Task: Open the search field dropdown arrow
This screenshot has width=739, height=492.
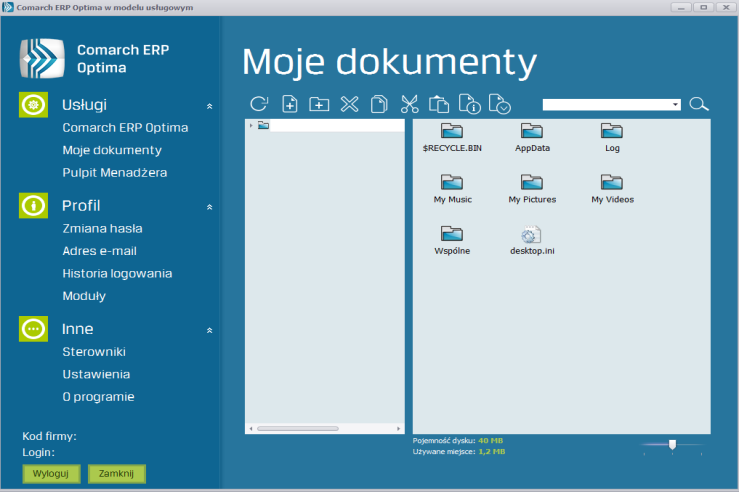Action: 675,104
